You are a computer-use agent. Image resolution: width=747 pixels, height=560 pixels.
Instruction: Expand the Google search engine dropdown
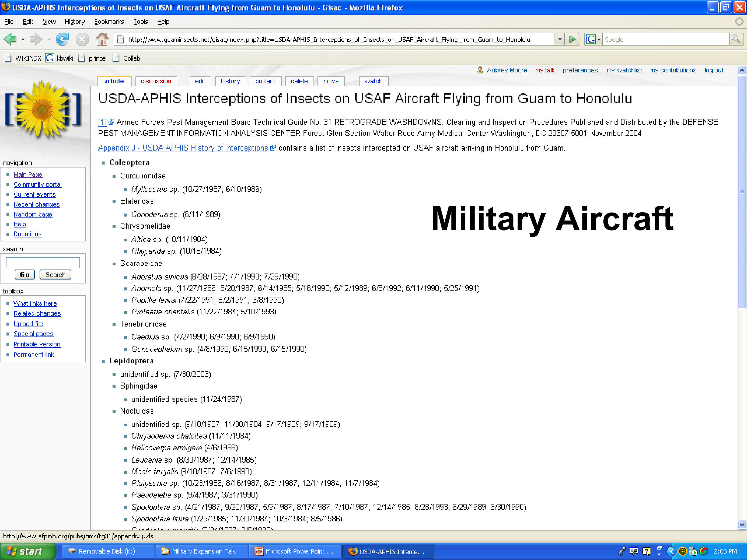point(599,40)
